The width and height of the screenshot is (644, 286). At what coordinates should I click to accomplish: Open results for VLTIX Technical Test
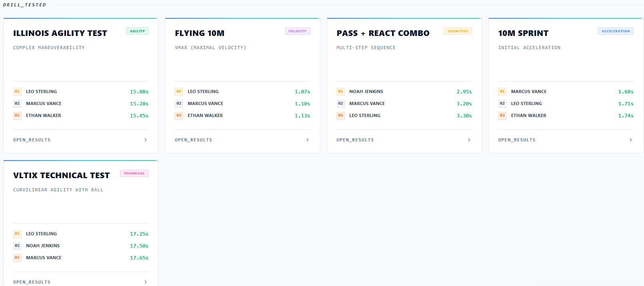(x=32, y=282)
